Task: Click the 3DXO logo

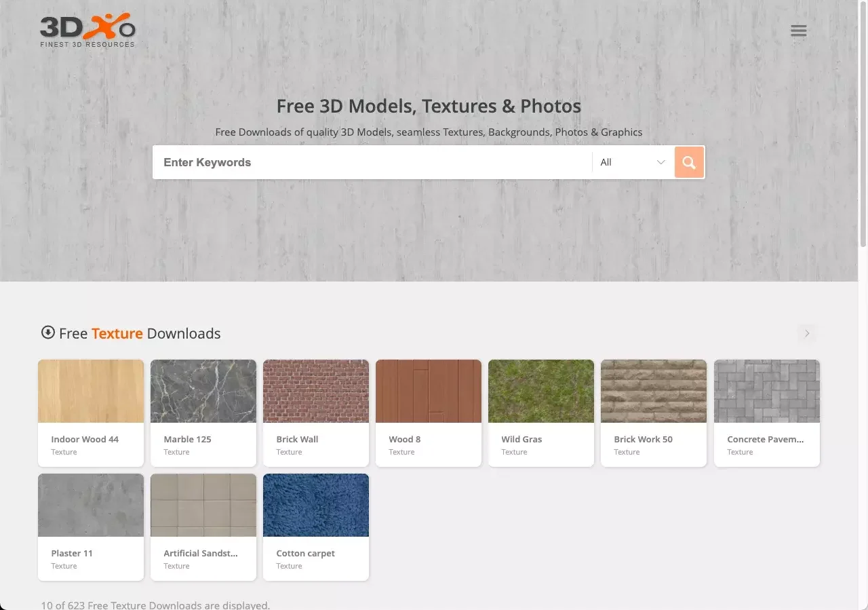Action: (x=87, y=31)
